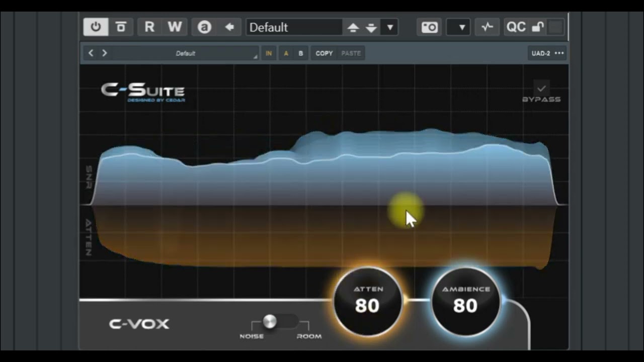The height and width of the screenshot is (362, 644).
Task: Click the ATTEN knob showing 80
Action: 368,302
